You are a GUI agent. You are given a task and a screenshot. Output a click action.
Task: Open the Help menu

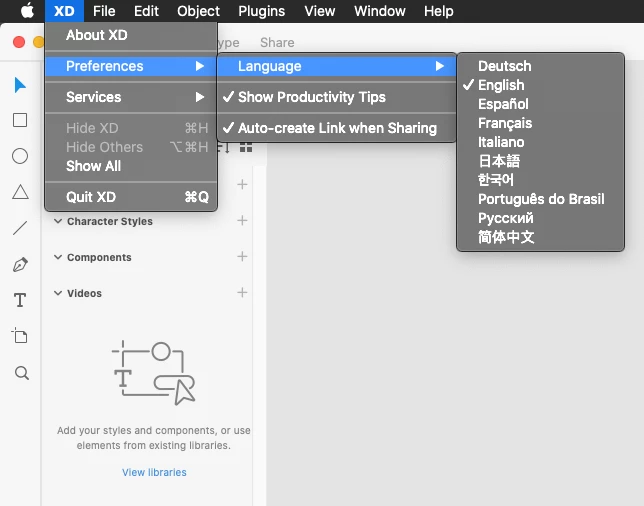pos(439,11)
